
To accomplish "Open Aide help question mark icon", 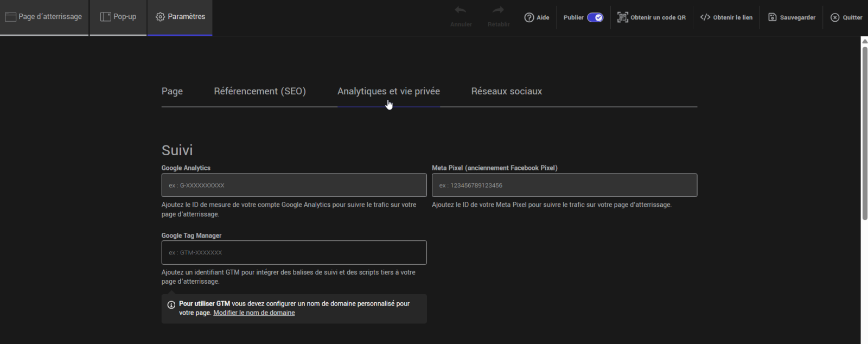I will (x=529, y=17).
